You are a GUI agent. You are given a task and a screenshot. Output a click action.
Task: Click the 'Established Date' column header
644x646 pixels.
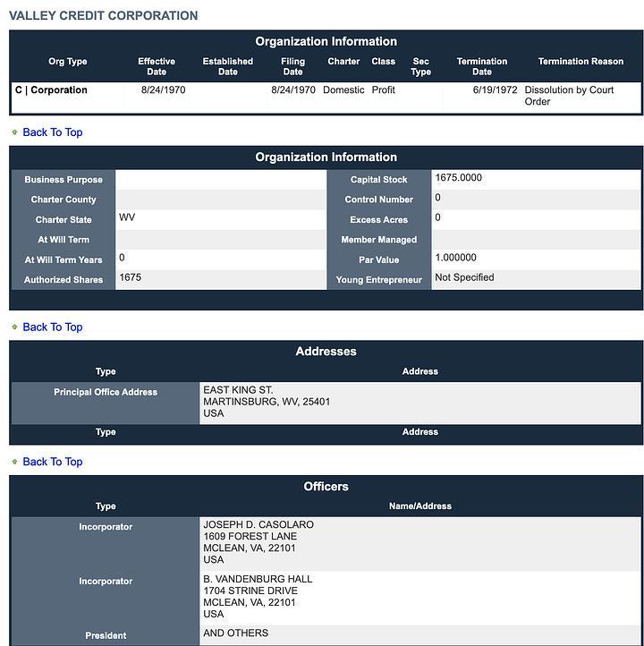tap(228, 66)
